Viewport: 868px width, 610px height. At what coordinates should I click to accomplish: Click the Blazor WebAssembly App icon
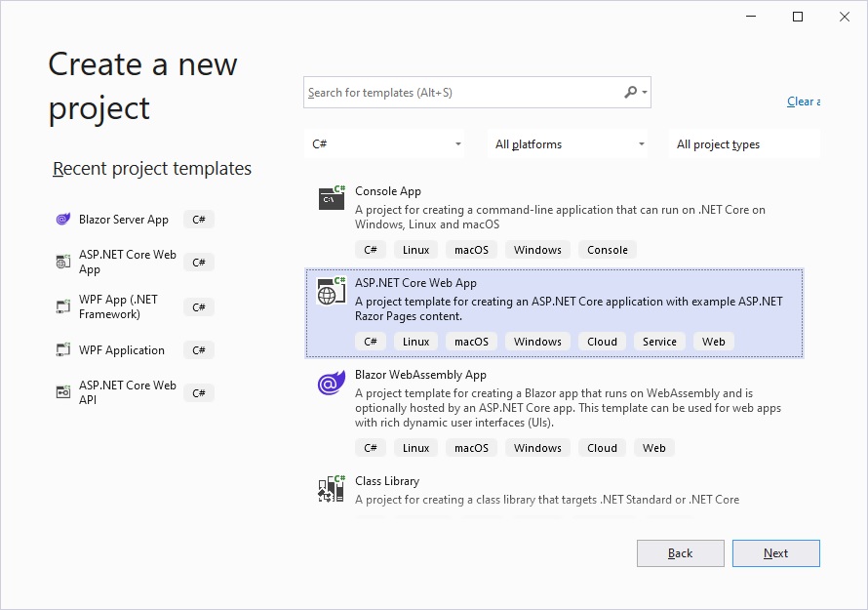[332, 384]
